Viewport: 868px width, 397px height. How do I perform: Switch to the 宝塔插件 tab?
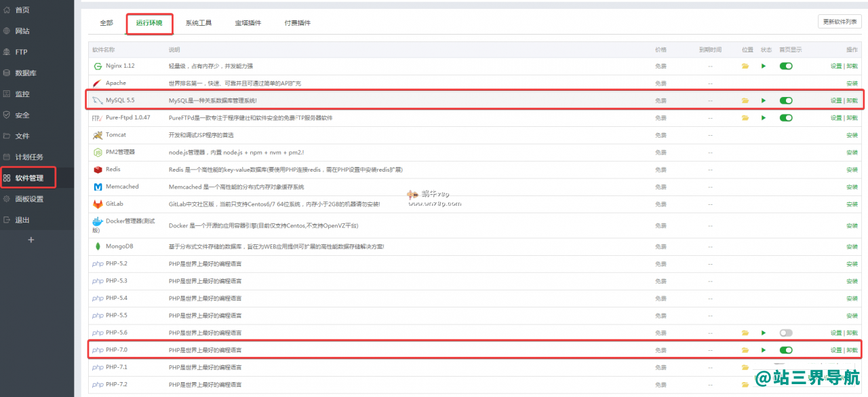coord(248,23)
